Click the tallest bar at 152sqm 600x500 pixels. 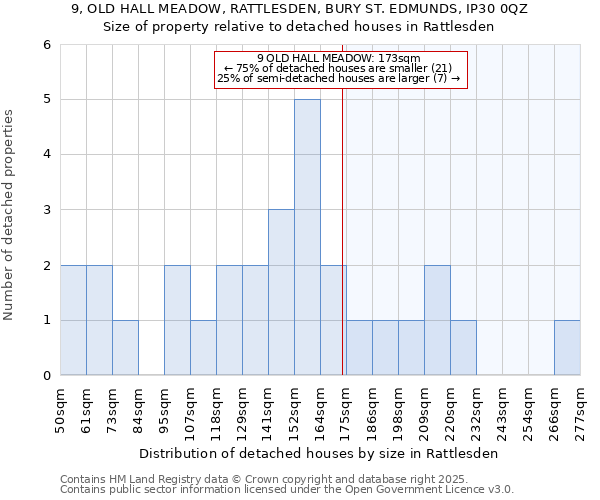tap(307, 237)
